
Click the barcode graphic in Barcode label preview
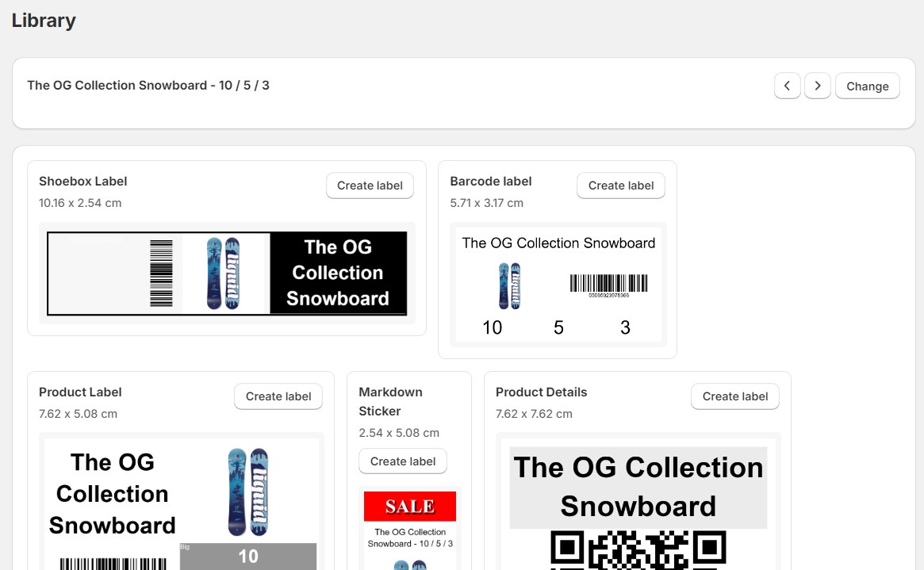(x=609, y=285)
